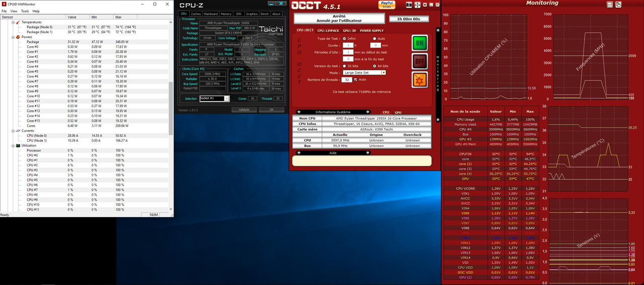The height and width of the screenshot is (285, 644).
Task: Click Currents icon in HWMonitor tree
Action: [x=18, y=131]
